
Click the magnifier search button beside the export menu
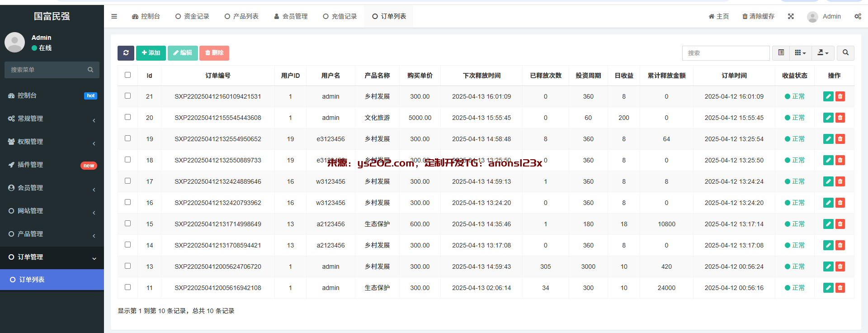click(845, 53)
